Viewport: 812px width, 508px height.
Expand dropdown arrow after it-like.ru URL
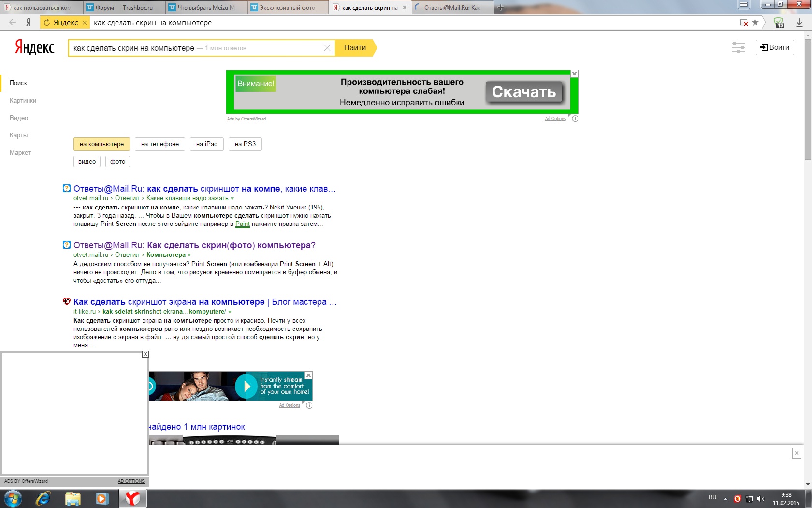point(230,312)
